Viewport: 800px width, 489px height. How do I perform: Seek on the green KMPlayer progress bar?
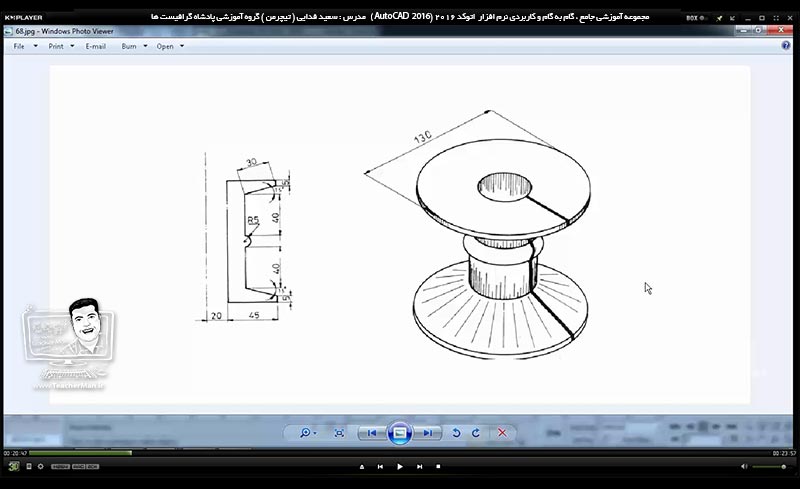80,453
